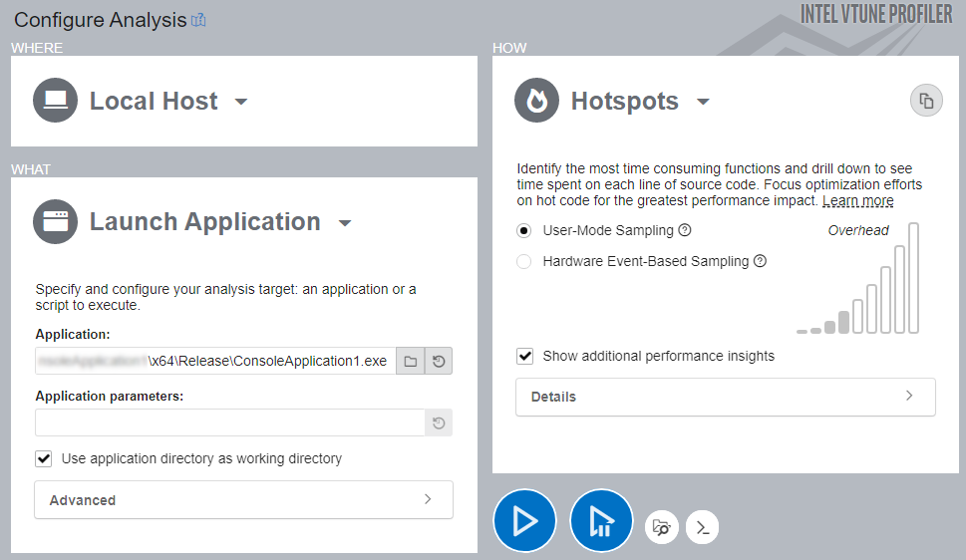Expand the Details section
Screen dimensions: 966x560
(x=725, y=397)
